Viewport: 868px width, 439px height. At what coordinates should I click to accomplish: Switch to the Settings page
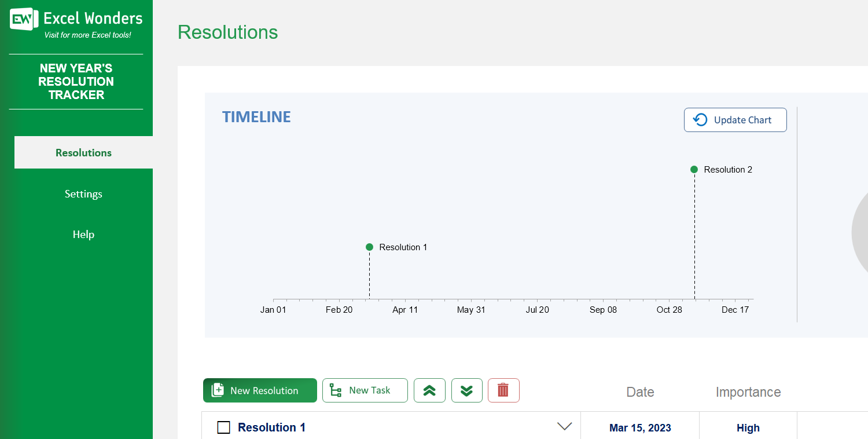[83, 193]
